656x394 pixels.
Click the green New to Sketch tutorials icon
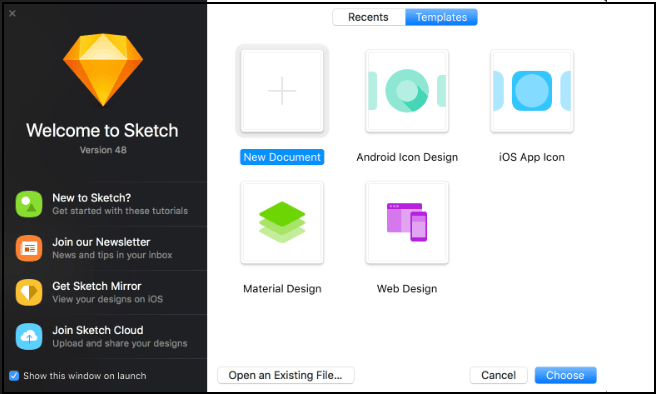pos(29,204)
